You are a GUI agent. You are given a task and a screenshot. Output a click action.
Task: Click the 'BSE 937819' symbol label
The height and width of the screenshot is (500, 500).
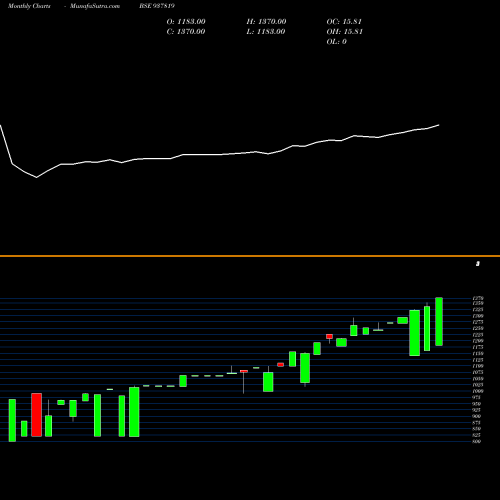(157, 6)
